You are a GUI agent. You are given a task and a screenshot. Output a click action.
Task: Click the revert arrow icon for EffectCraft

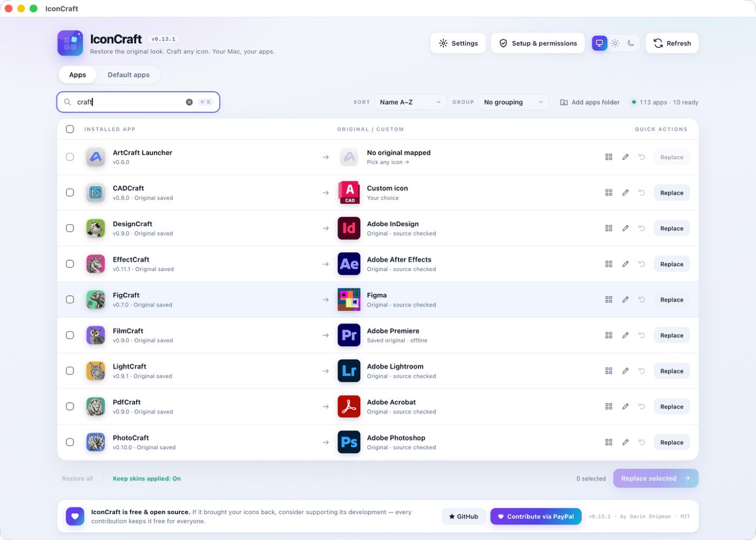[x=642, y=264]
